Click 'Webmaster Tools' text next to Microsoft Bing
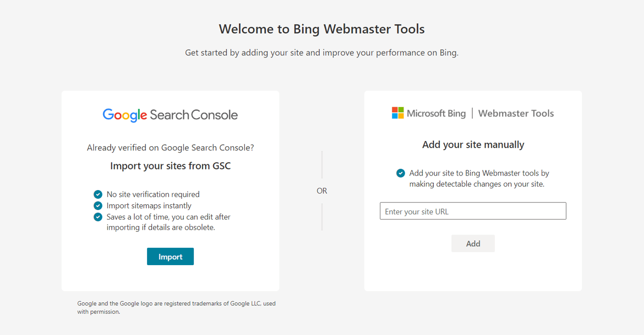 point(516,113)
